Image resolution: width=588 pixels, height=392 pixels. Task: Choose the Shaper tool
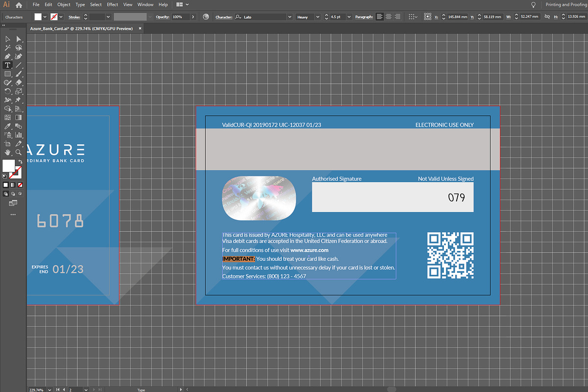click(x=7, y=83)
